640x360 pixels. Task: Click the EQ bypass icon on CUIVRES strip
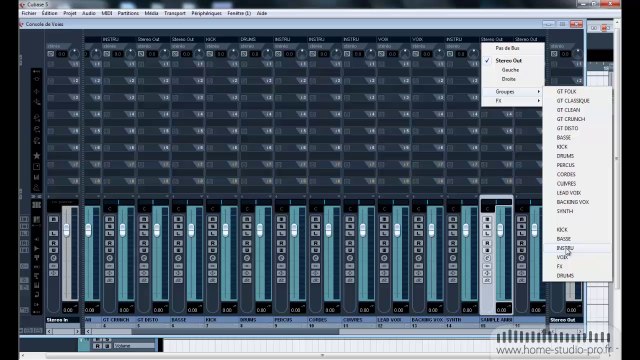pyautogui.click(x=349, y=273)
